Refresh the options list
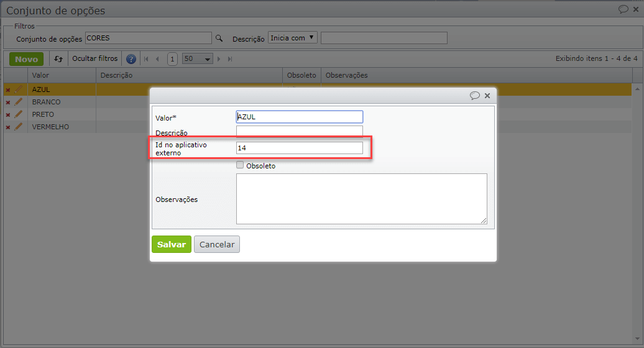Screen dimensions: 644x348 click(58, 59)
